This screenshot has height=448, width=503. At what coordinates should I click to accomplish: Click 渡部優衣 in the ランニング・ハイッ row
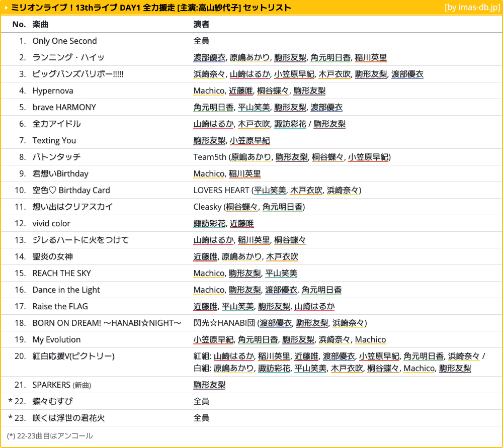pyautogui.click(x=209, y=57)
